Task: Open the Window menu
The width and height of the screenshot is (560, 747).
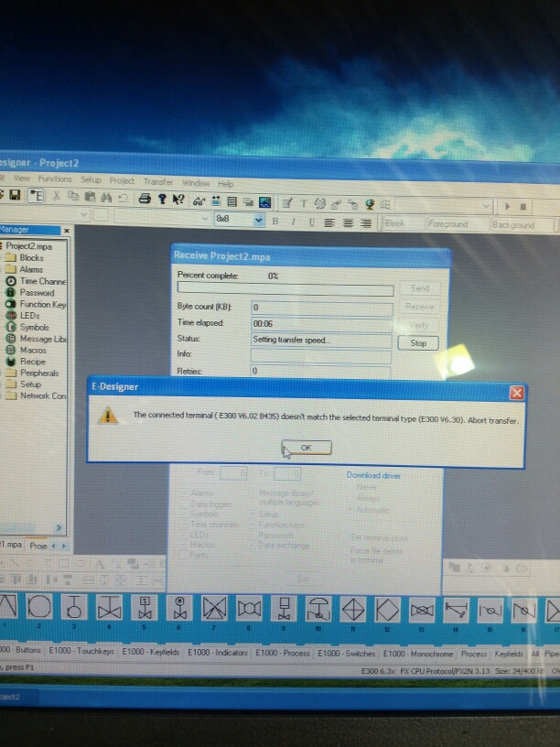Action: click(196, 183)
